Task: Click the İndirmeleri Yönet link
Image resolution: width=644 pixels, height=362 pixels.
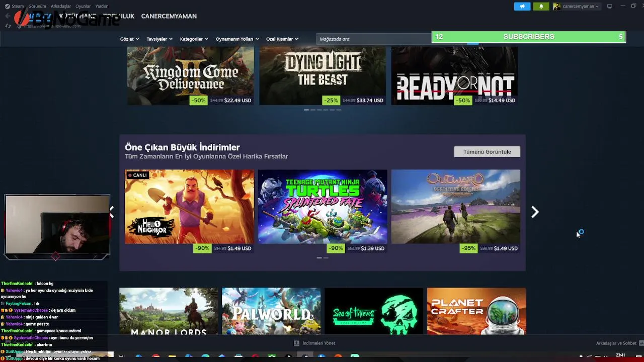Action: click(x=318, y=343)
